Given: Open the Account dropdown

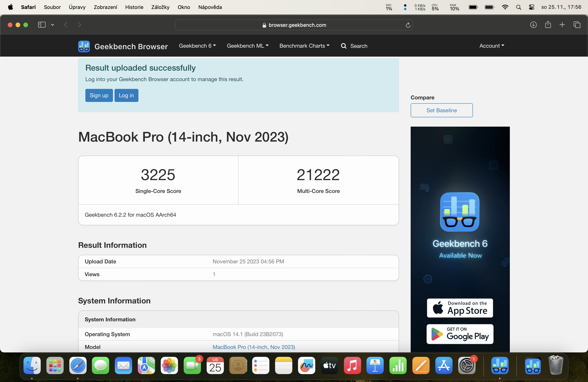Looking at the screenshot, I should pos(491,46).
